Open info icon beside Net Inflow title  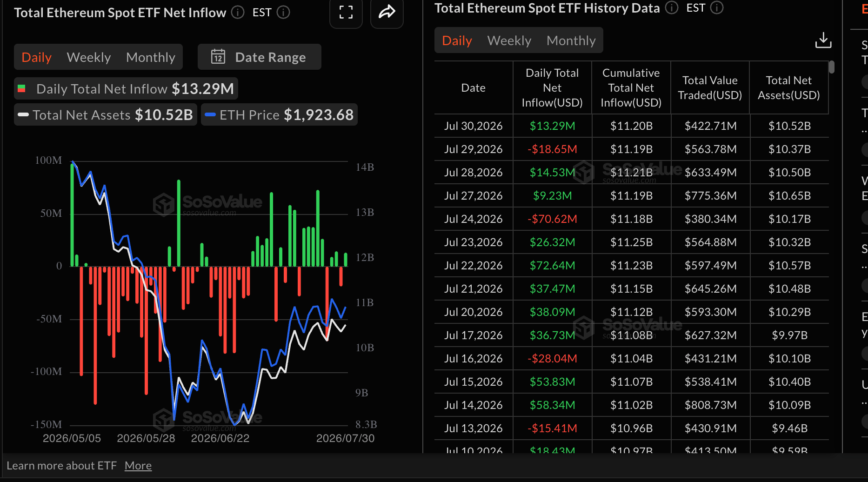(x=238, y=13)
